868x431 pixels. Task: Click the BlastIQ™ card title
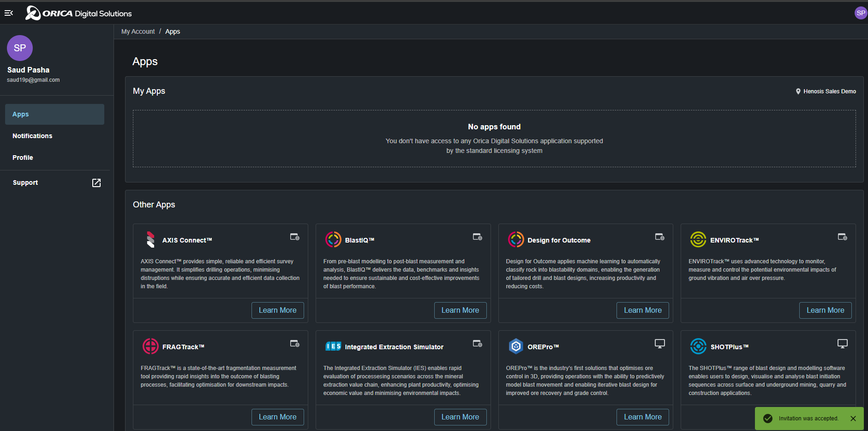[359, 240]
